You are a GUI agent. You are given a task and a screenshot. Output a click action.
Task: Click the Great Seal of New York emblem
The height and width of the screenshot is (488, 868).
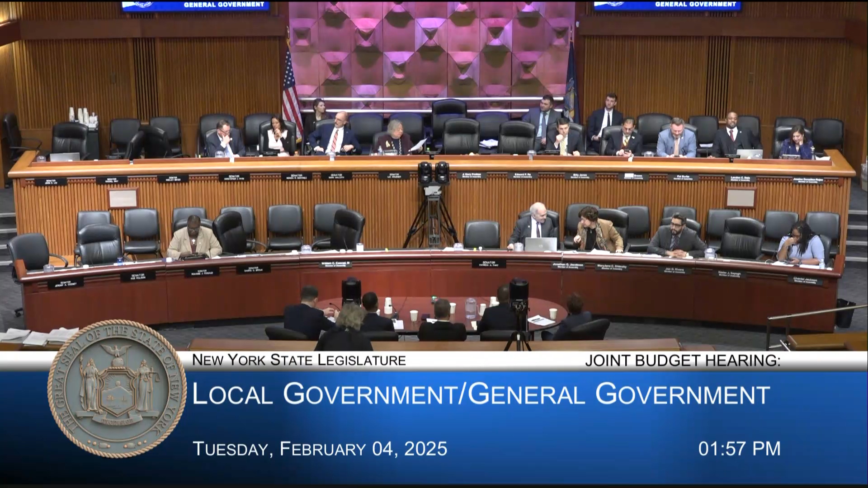pos(117,389)
